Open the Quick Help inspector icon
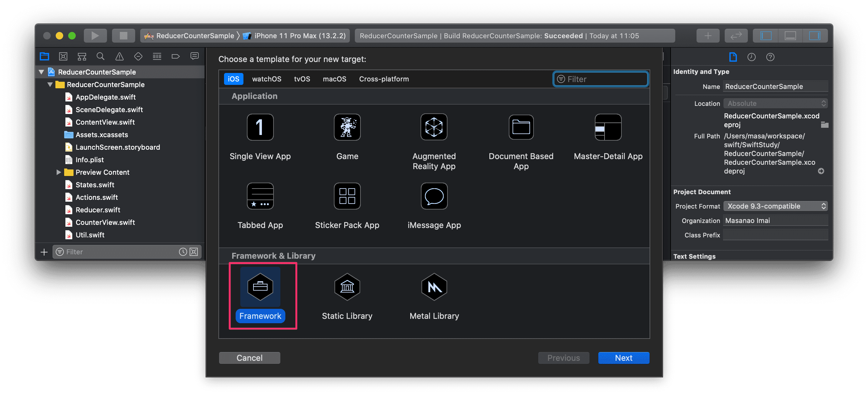 (x=770, y=57)
